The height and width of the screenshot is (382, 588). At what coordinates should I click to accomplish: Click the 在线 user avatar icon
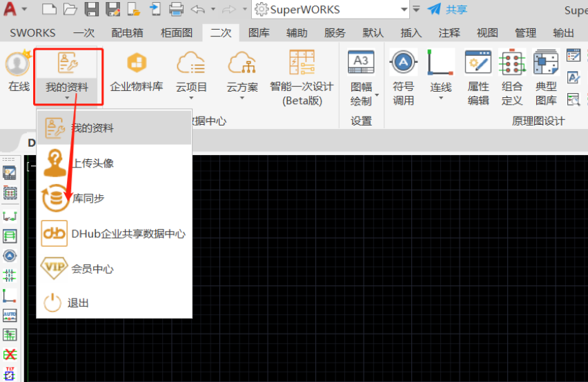18,63
